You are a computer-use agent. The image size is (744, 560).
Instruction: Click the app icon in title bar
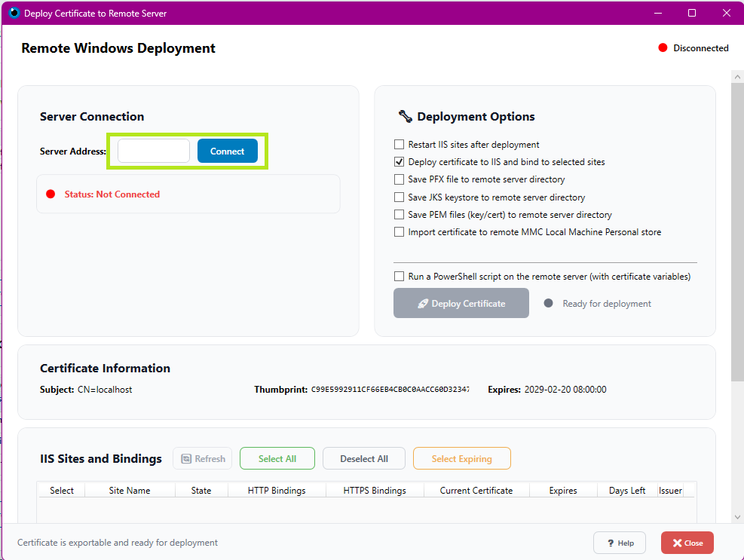pos(14,13)
